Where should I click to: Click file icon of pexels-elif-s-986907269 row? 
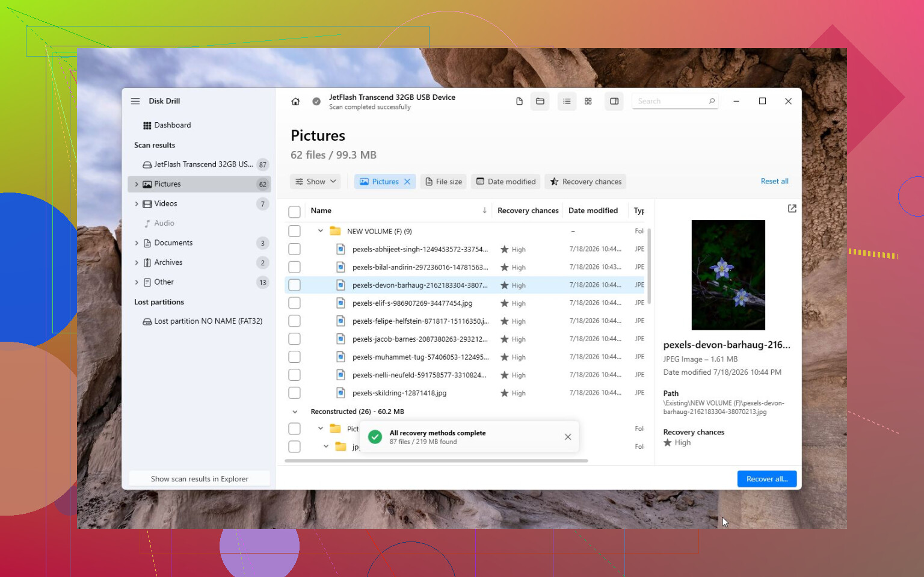click(340, 303)
